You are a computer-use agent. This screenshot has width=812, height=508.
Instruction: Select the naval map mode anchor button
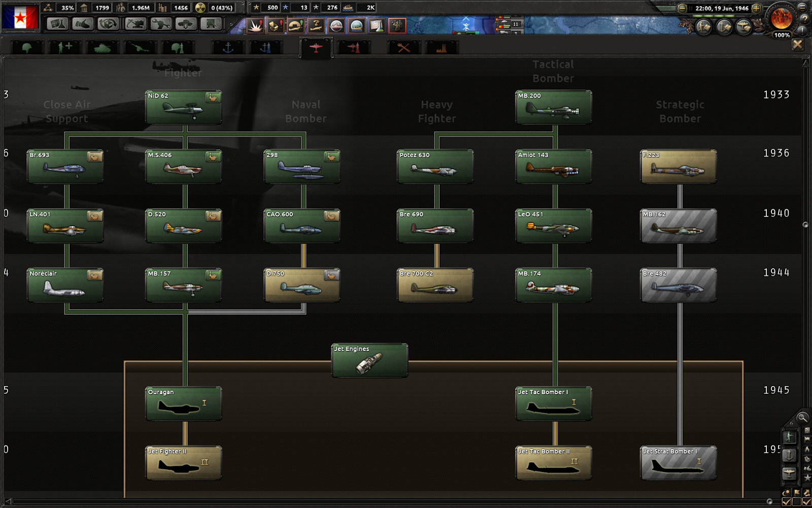pos(789,455)
